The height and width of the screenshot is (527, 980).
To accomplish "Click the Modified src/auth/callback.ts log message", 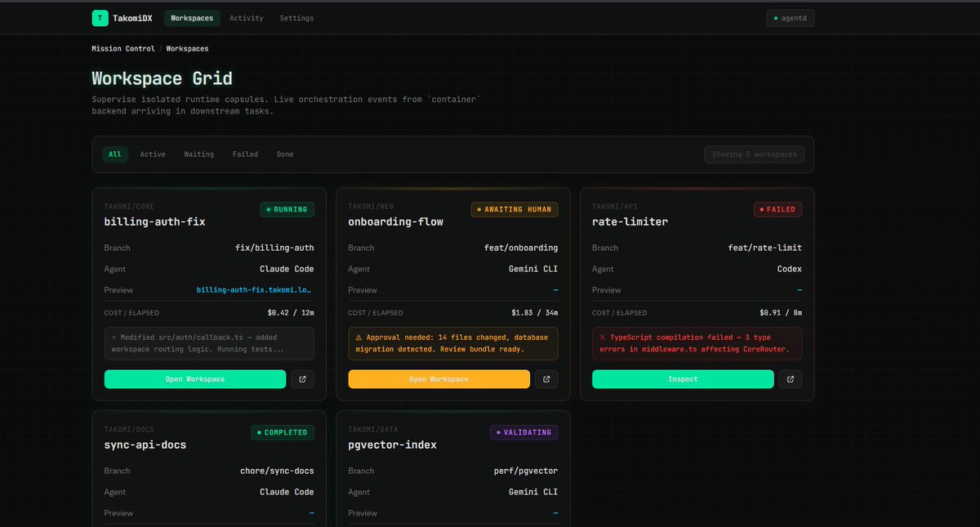I will [x=209, y=343].
